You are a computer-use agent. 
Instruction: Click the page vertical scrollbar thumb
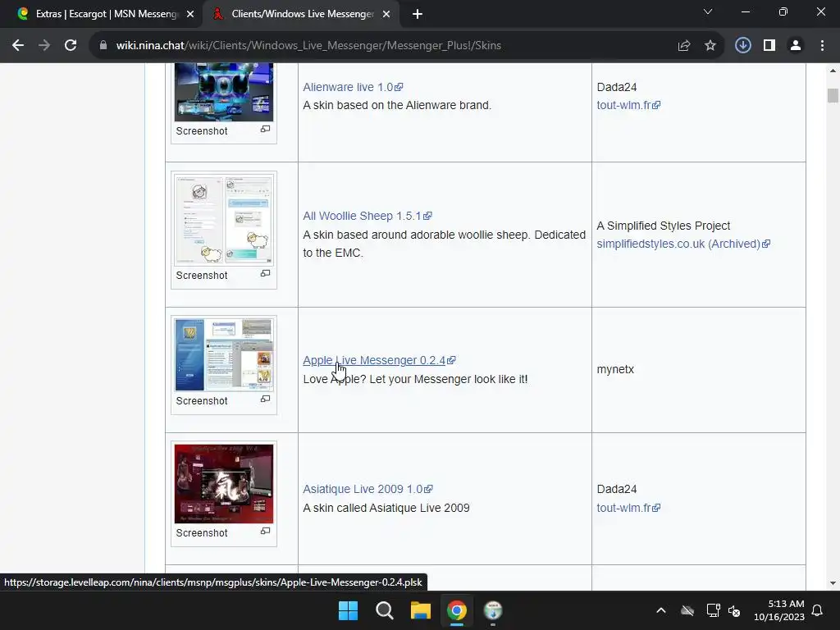833,95
